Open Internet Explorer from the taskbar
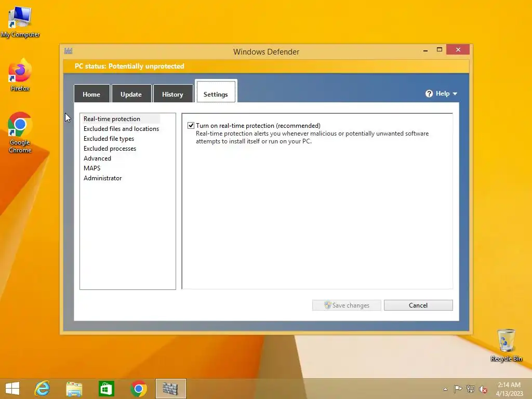This screenshot has width=532, height=399. click(x=42, y=389)
